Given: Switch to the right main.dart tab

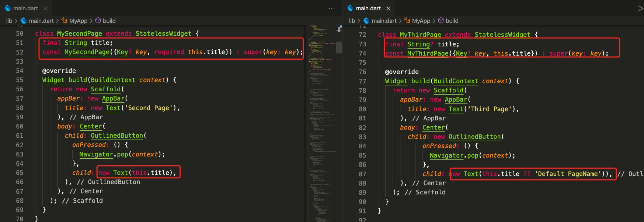Looking at the screenshot, I should coord(368,8).
